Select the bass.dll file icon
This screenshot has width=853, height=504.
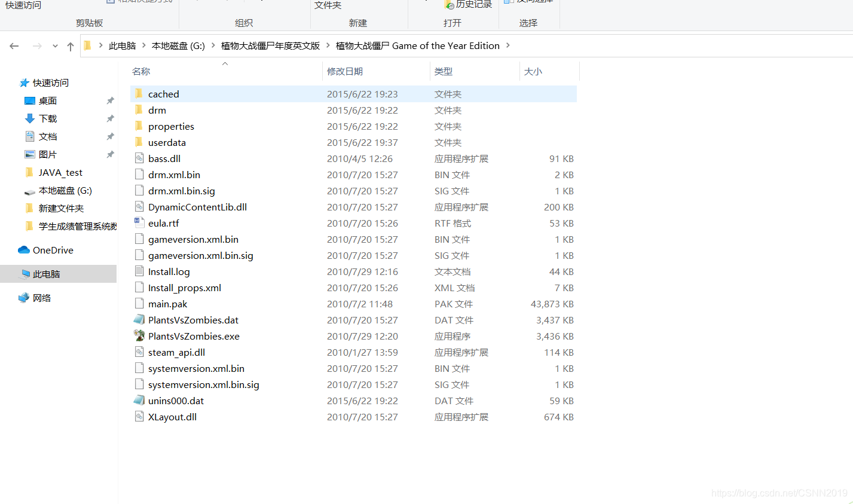pyautogui.click(x=139, y=158)
